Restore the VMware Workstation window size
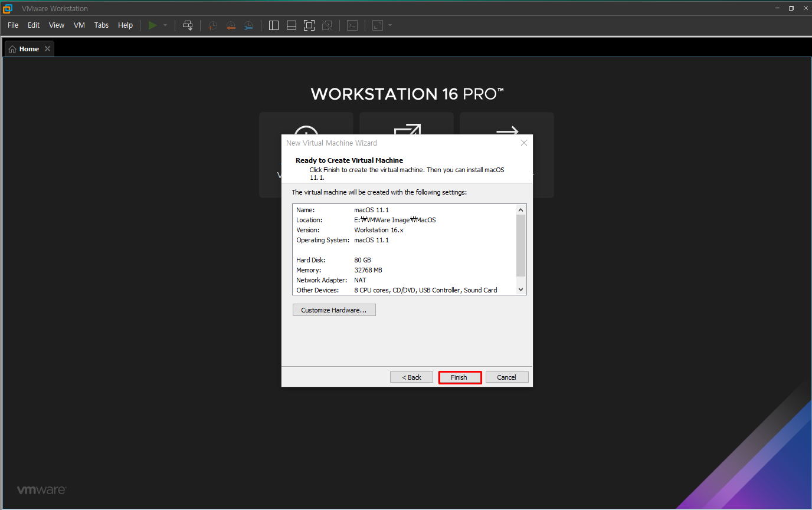The width and height of the screenshot is (812, 510). (x=791, y=8)
